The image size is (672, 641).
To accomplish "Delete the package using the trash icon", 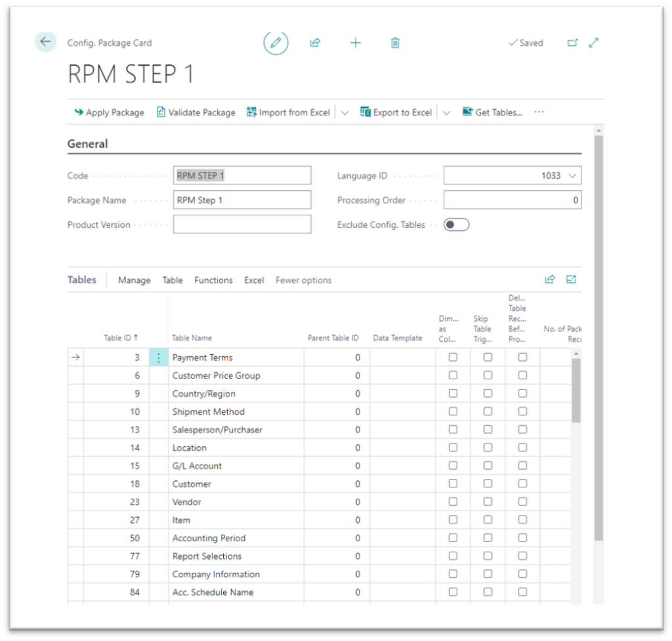I will 395,43.
